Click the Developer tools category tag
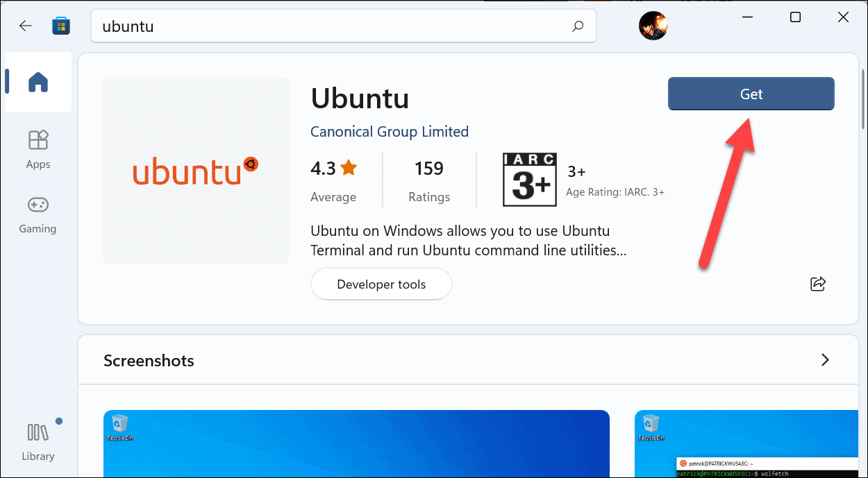 click(381, 284)
